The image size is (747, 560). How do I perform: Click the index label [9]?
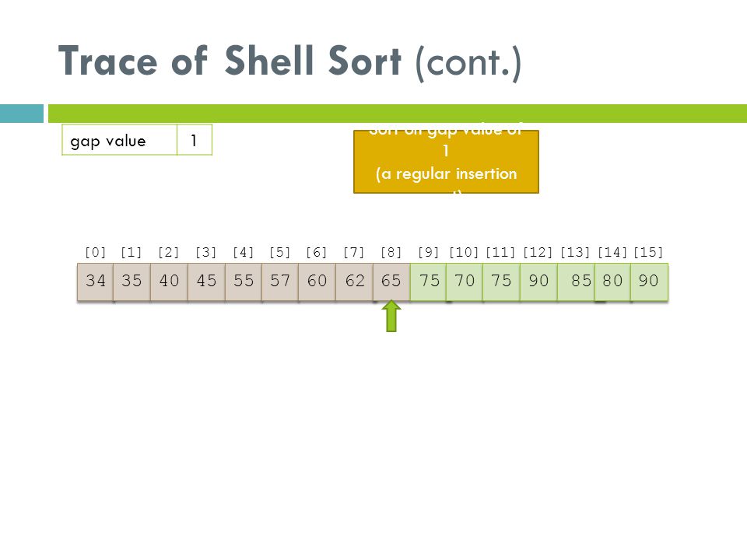[x=428, y=252]
